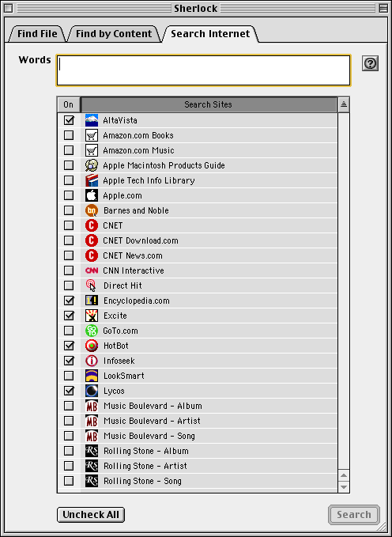The image size is (392, 537).
Task: Uncheck the Excite checkbox
Action: [69, 316]
